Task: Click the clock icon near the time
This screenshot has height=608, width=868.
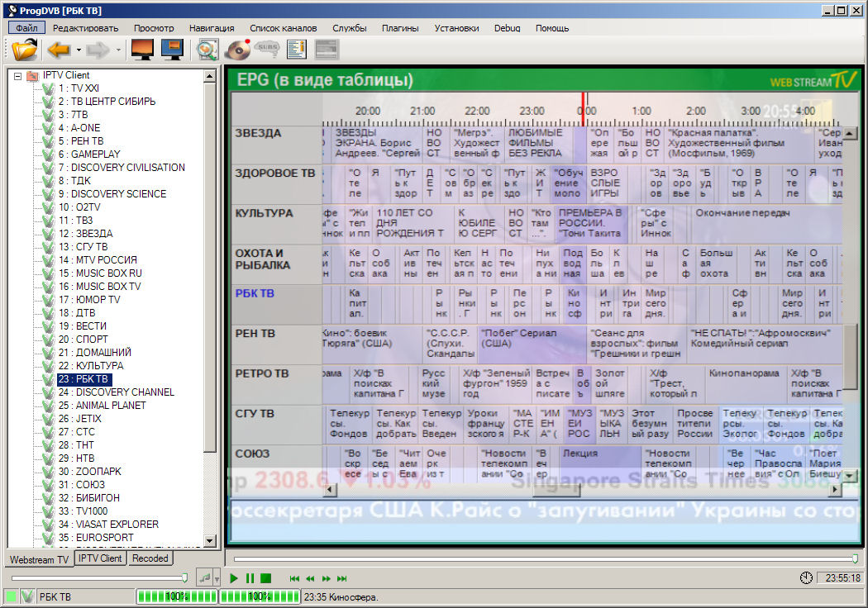Action: (806, 577)
